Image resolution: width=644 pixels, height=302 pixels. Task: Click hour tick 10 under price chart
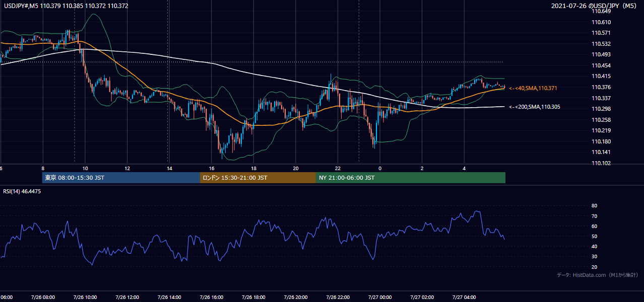(85, 169)
